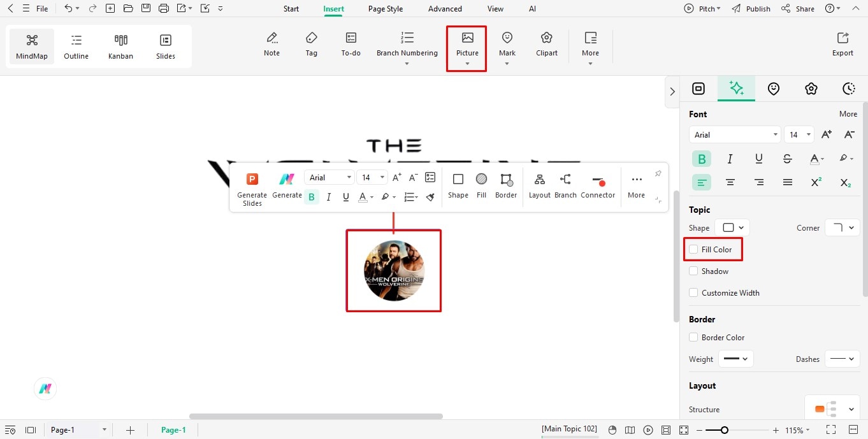Viewport: 868px width, 439px height.
Task: Open the Corner style dropdown
Action: (x=843, y=227)
